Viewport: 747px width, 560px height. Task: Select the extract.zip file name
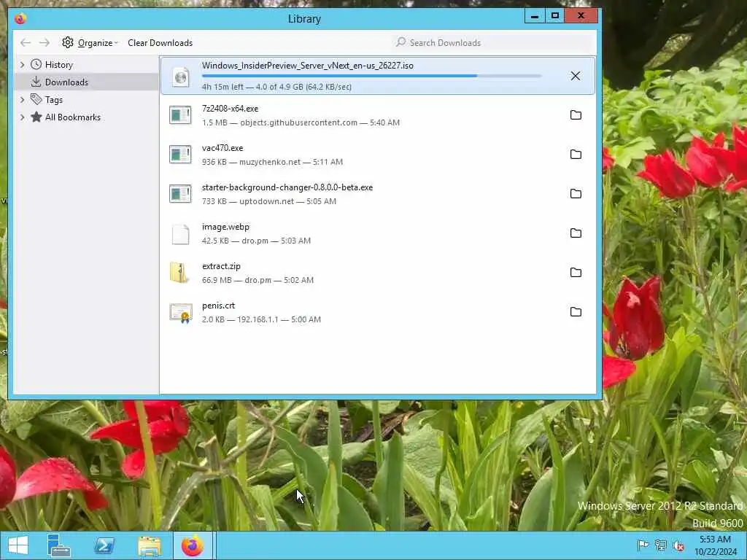221,266
